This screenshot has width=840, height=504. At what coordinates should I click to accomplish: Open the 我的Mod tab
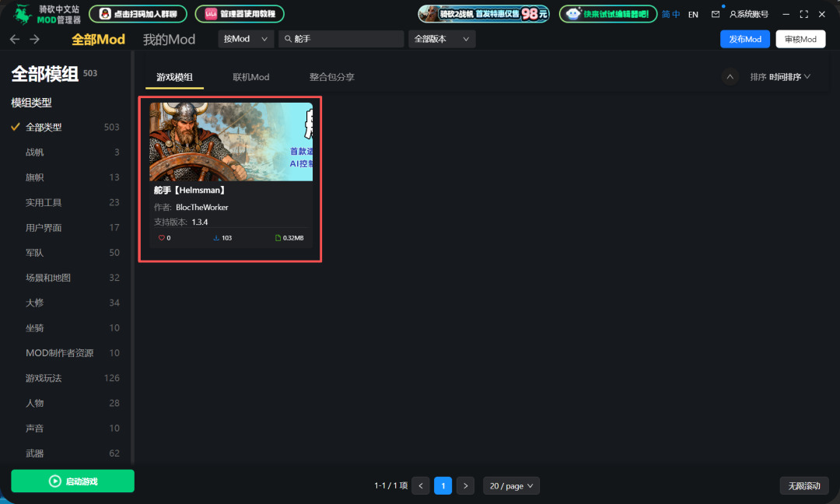click(x=169, y=39)
